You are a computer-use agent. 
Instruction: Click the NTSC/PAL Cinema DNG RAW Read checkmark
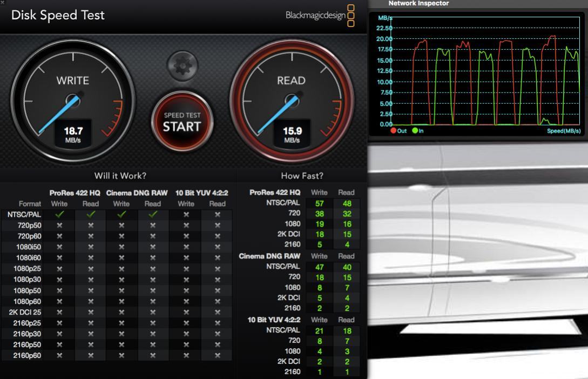point(153,215)
